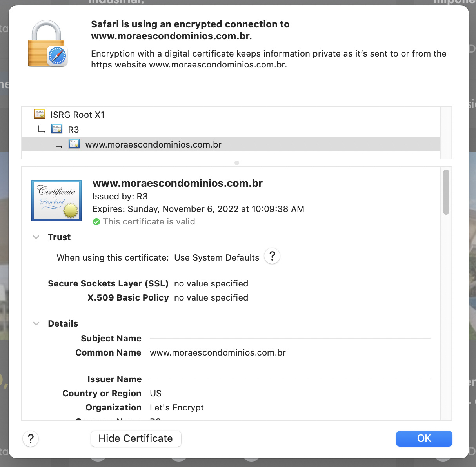The image size is (476, 467).
Task: Click the large Certificate Standard thumbnail
Action: 56,201
